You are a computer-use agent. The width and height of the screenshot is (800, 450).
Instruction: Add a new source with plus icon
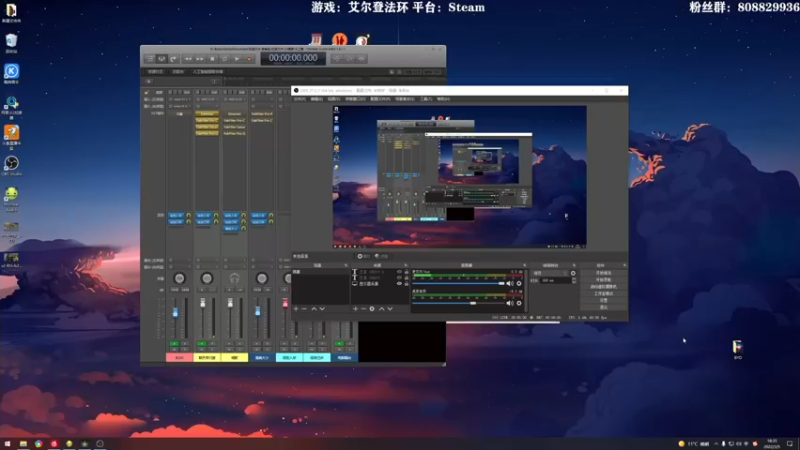click(x=355, y=309)
